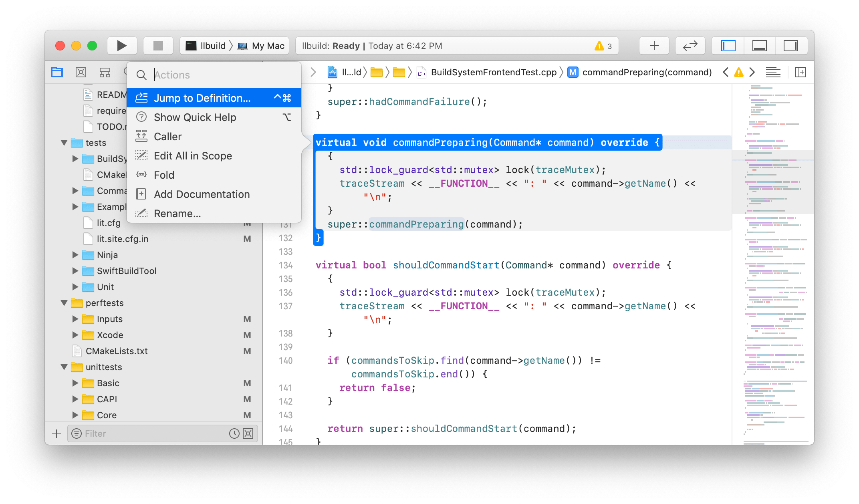Select Rename from the actions menu
The height and width of the screenshot is (504, 859).
[x=177, y=213]
